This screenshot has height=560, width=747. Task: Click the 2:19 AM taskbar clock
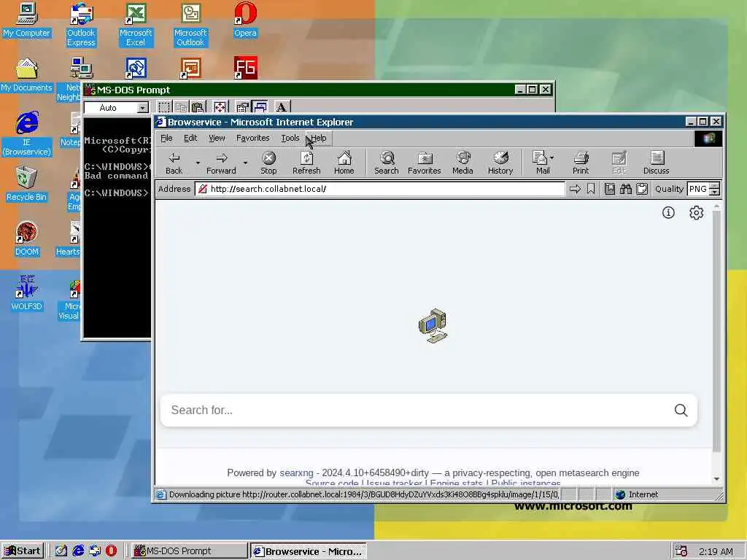716,551
